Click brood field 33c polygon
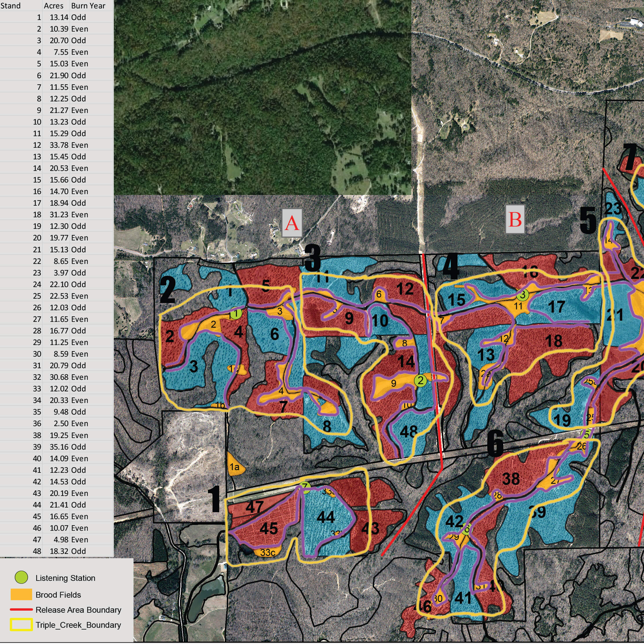 [x=268, y=552]
